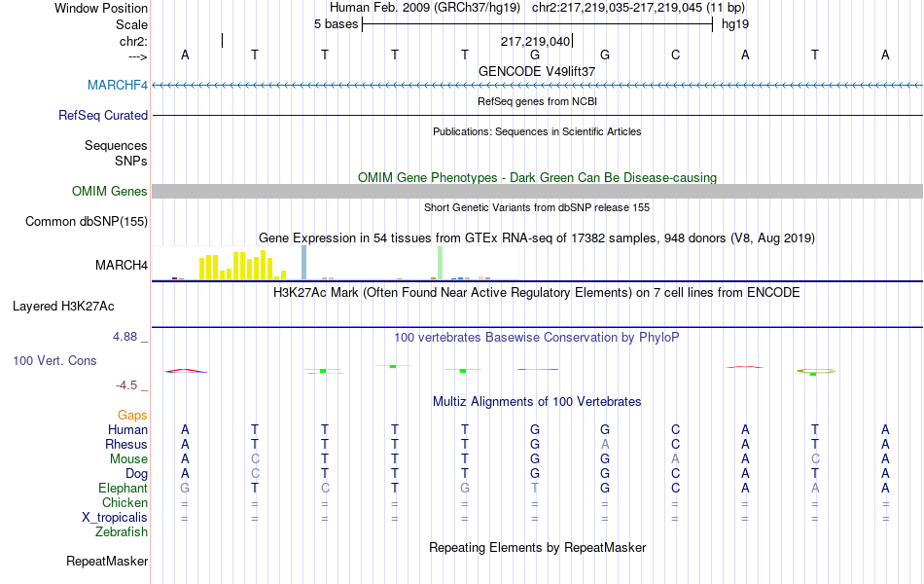The width and height of the screenshot is (924, 584).
Task: Click the chr2: ruler label
Action: [133, 41]
